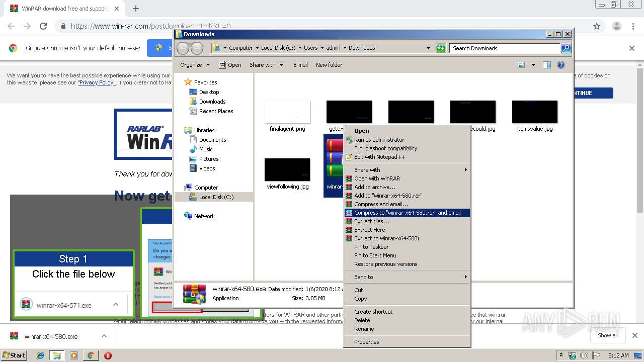Click New folder in Explorer toolbar
Screen dimensions: 644x362
coord(329,65)
